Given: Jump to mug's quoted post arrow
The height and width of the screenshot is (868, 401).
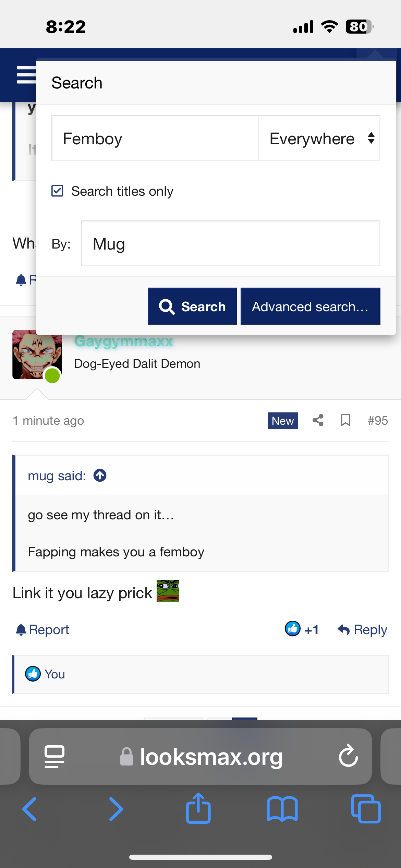Looking at the screenshot, I should tap(100, 475).
